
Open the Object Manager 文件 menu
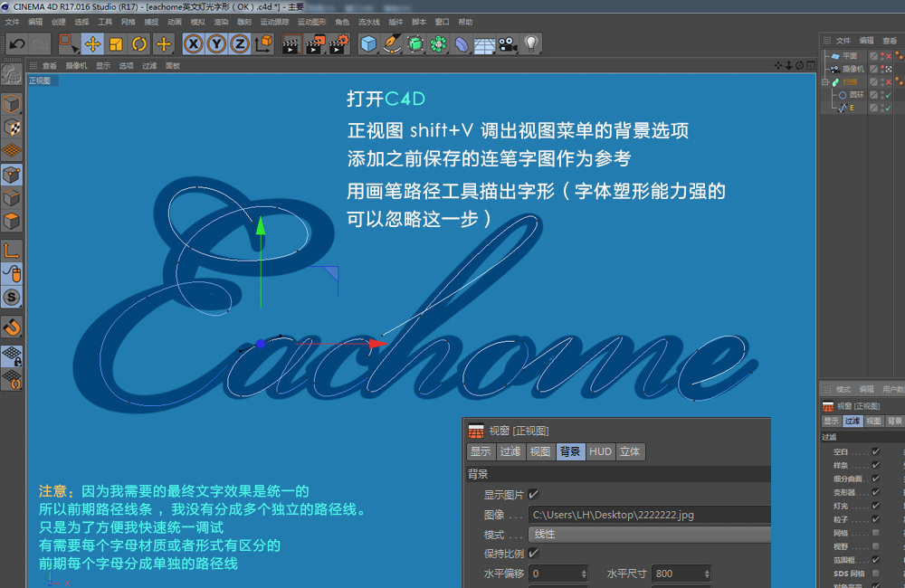(843, 41)
